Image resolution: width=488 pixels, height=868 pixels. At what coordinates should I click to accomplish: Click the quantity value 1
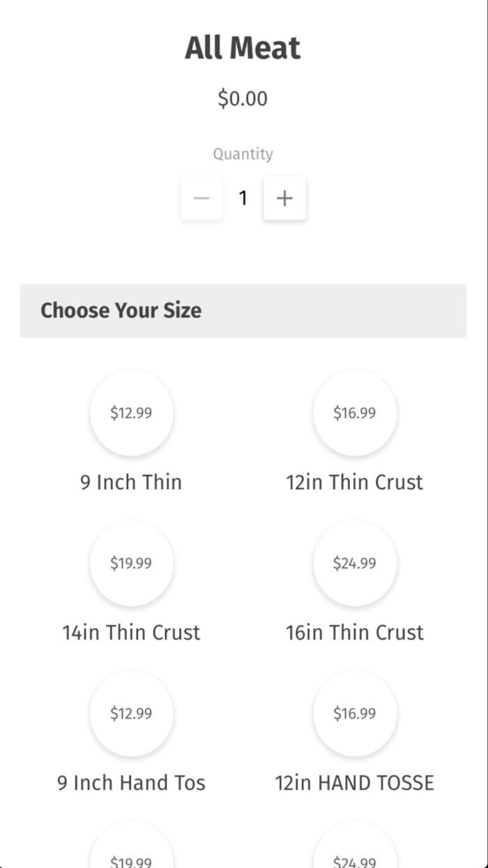tap(243, 199)
